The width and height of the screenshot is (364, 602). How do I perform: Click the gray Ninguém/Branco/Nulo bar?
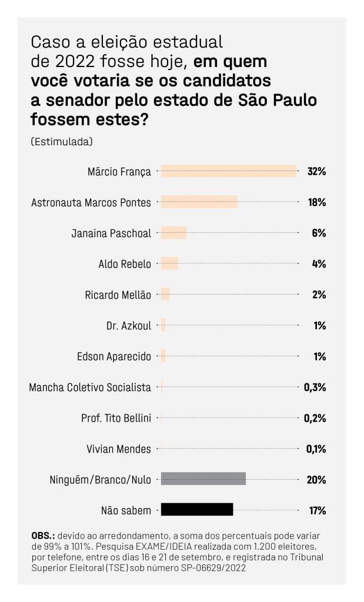pyautogui.click(x=203, y=479)
